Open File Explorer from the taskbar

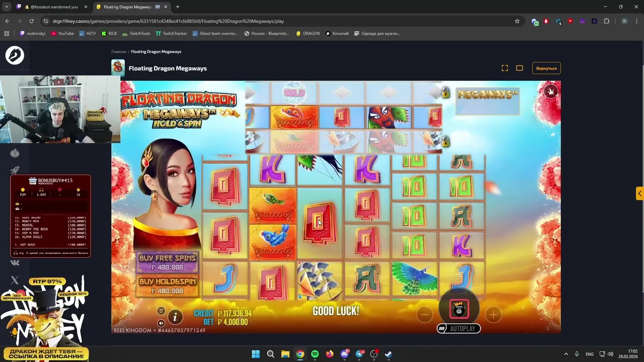285,354
